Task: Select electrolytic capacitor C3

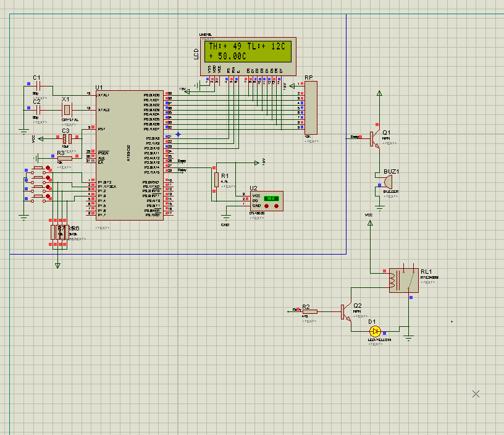Action: 67,139
